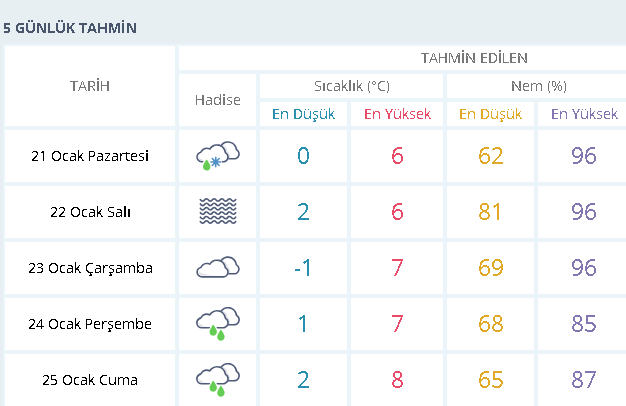Screen dimensions: 626x406
Task: Click the sleet icon for 21 Ocak Pazartesi
Action: (218, 156)
